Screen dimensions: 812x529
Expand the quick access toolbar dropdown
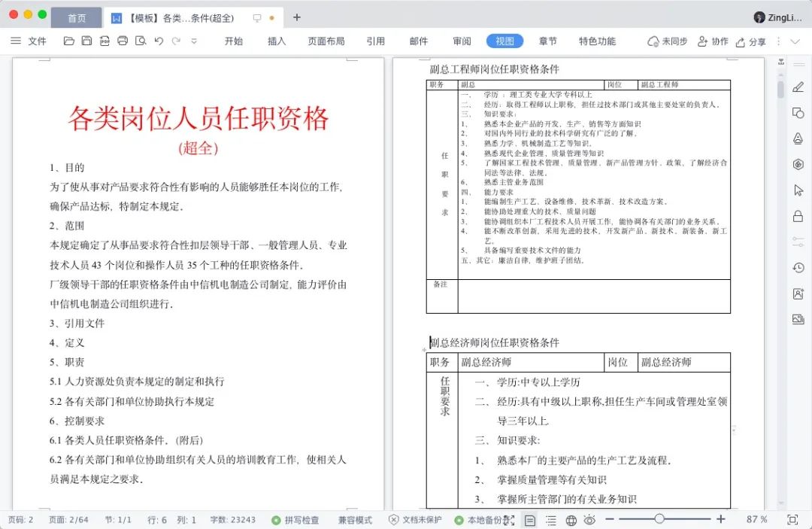click(194, 41)
